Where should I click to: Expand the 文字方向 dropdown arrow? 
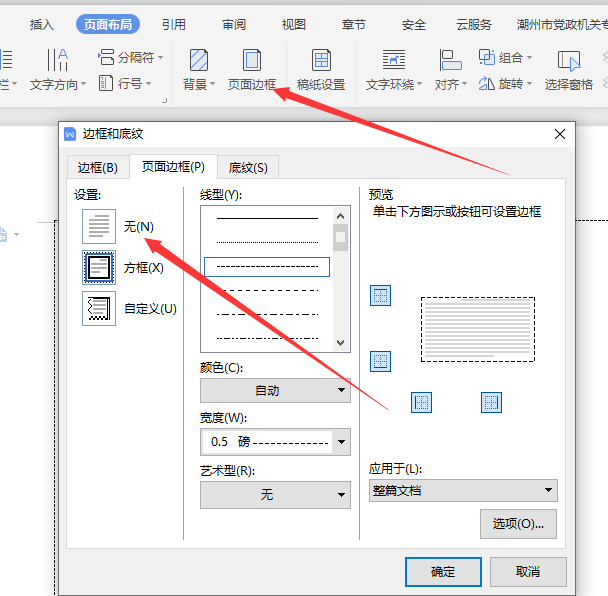click(x=83, y=84)
